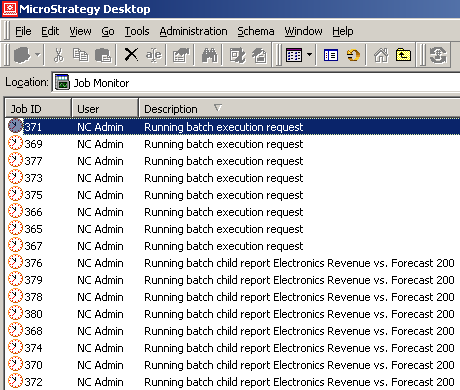Open the New Object dropdown arrow
This screenshot has width=460, height=390.
[38, 55]
